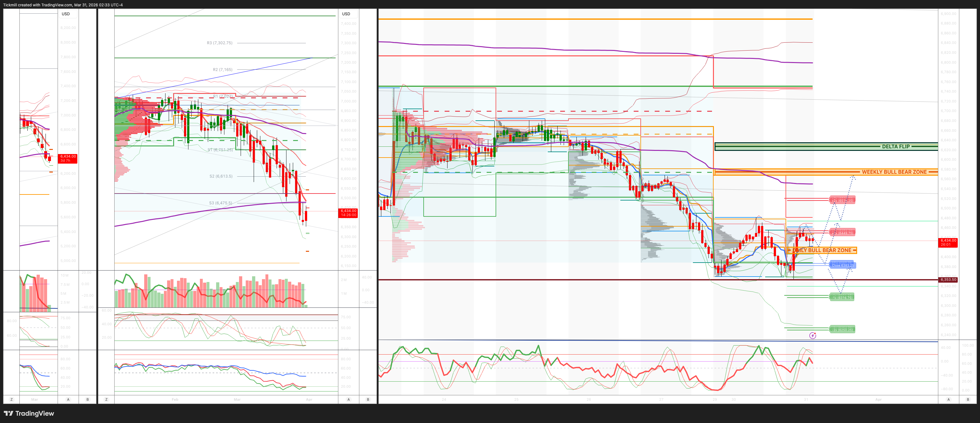The width and height of the screenshot is (980, 423).
Task: Toggle the A auto-scale button on the middle chart
Action: tap(349, 399)
